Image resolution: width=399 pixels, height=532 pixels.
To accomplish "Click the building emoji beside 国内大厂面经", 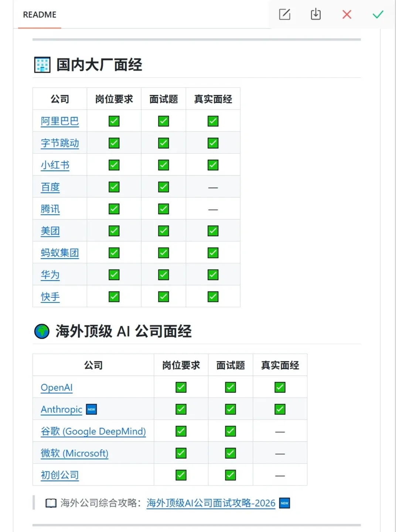I will pos(42,65).
